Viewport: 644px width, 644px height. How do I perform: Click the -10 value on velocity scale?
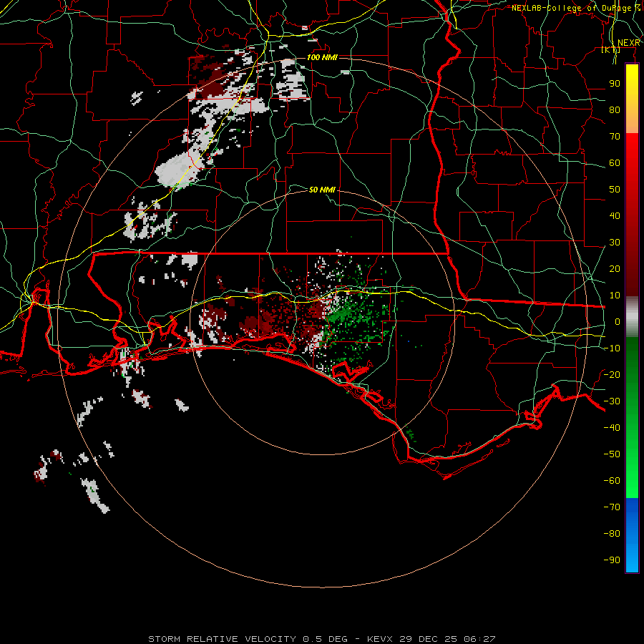coord(612,348)
